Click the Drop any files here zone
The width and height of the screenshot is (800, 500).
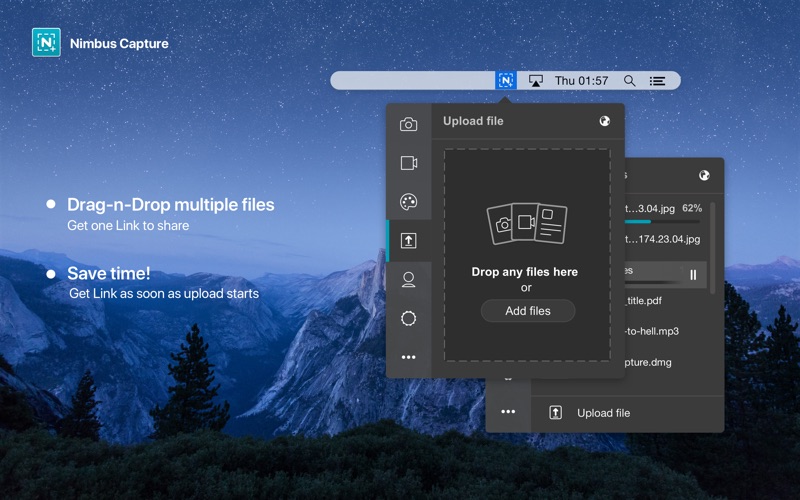tap(527, 255)
